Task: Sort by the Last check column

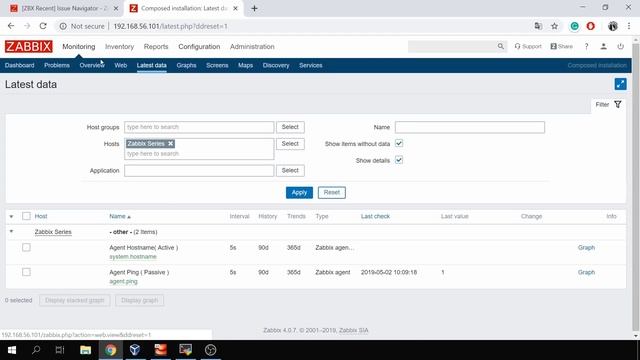Action: click(375, 216)
